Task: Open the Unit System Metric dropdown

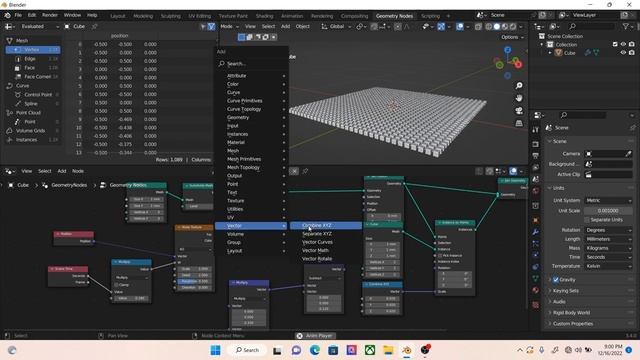Action: click(608, 200)
